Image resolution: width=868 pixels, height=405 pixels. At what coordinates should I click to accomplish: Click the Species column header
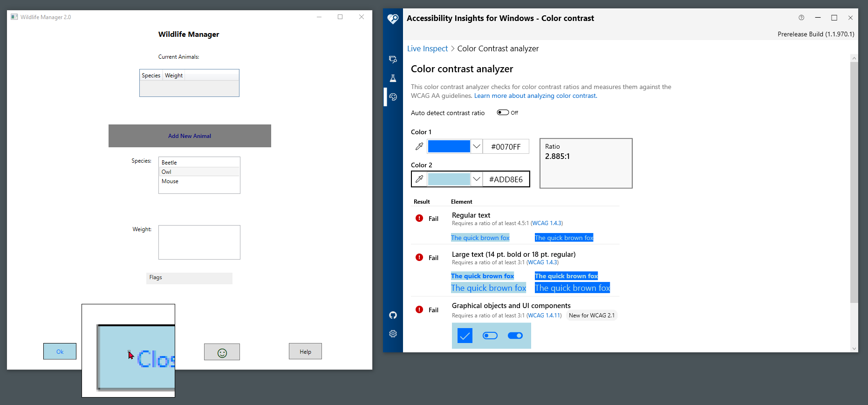(151, 76)
